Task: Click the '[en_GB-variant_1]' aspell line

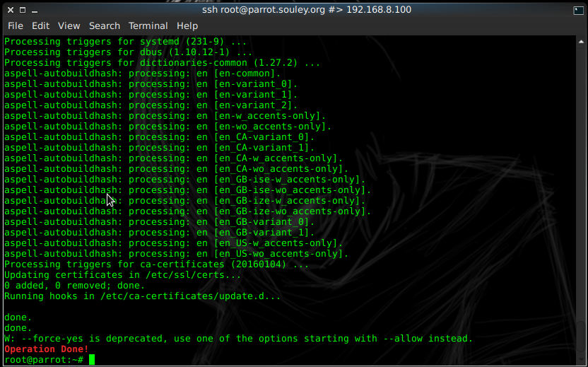Action: pyautogui.click(x=160, y=232)
